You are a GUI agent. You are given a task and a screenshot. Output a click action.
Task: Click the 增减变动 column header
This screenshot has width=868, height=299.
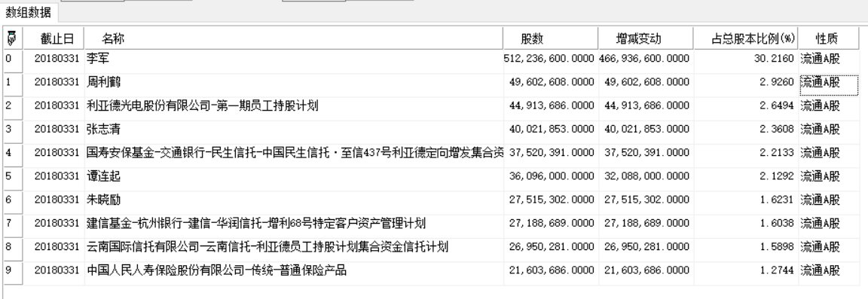(x=646, y=38)
